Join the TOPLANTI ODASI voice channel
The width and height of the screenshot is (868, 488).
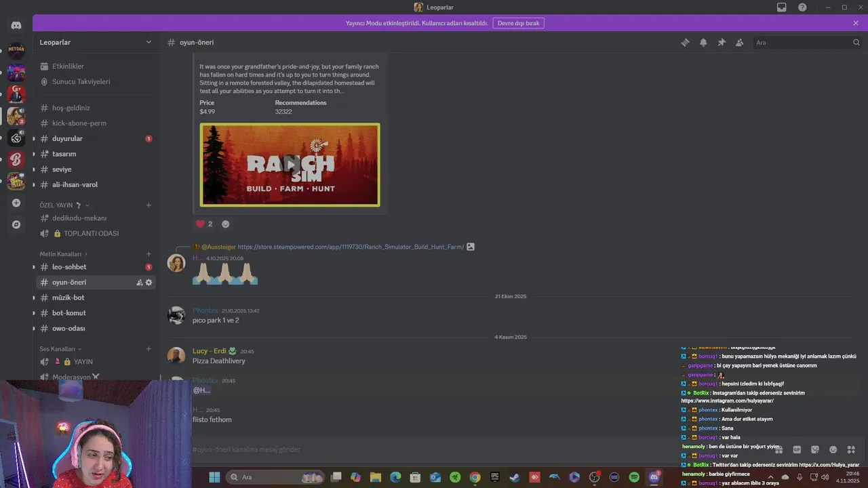(96, 233)
